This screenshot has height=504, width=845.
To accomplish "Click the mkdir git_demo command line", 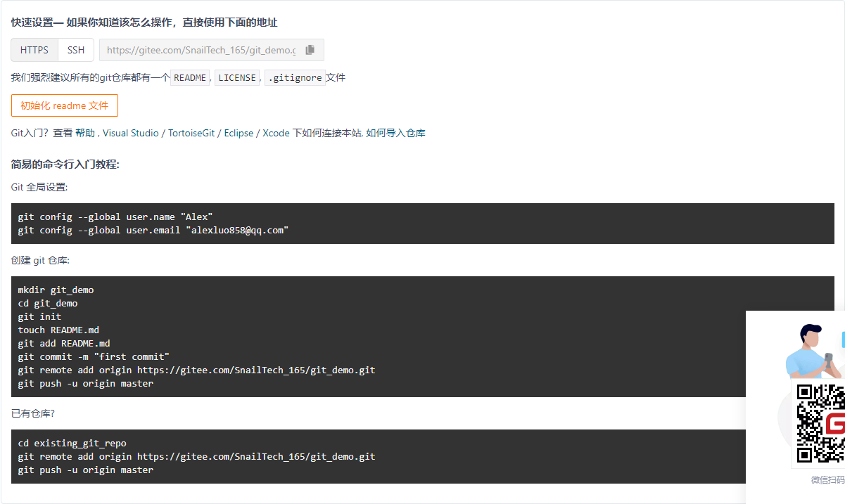I will pos(56,290).
